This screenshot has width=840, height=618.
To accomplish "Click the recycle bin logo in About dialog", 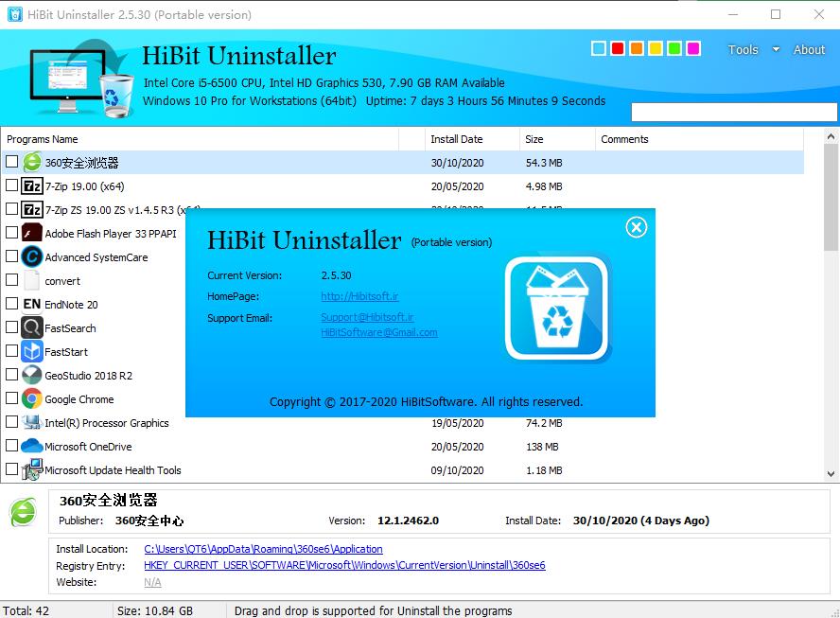I will pos(557,309).
